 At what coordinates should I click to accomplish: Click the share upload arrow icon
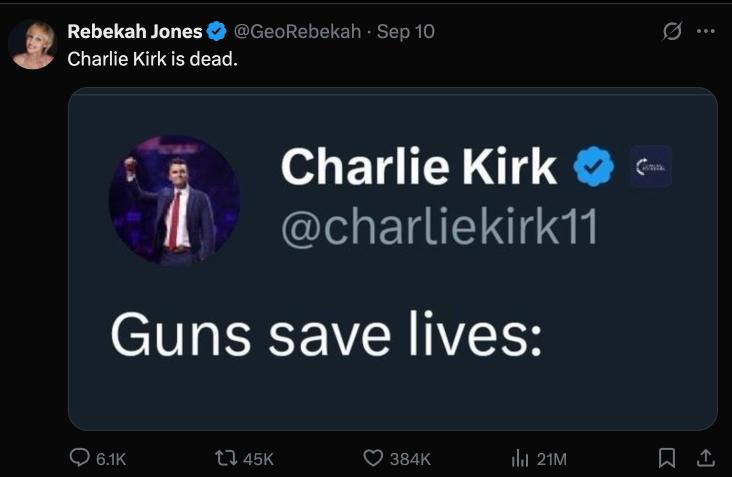pyautogui.click(x=705, y=457)
